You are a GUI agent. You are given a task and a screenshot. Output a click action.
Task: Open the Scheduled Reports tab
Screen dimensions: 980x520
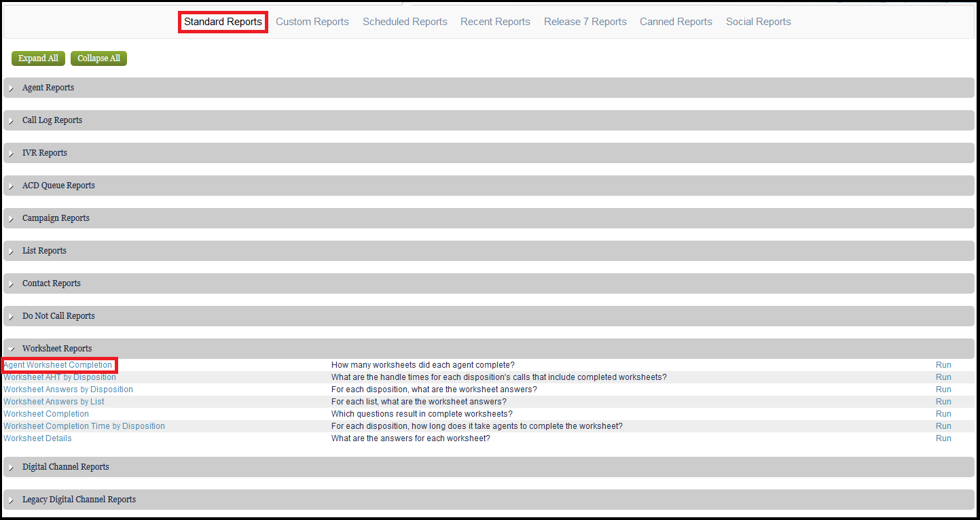[405, 22]
